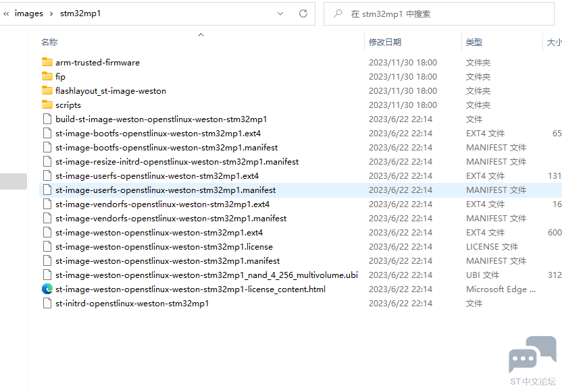Select st-image-bootfs-openstlinux-weston-stm32mp1.manifest name

167,148
